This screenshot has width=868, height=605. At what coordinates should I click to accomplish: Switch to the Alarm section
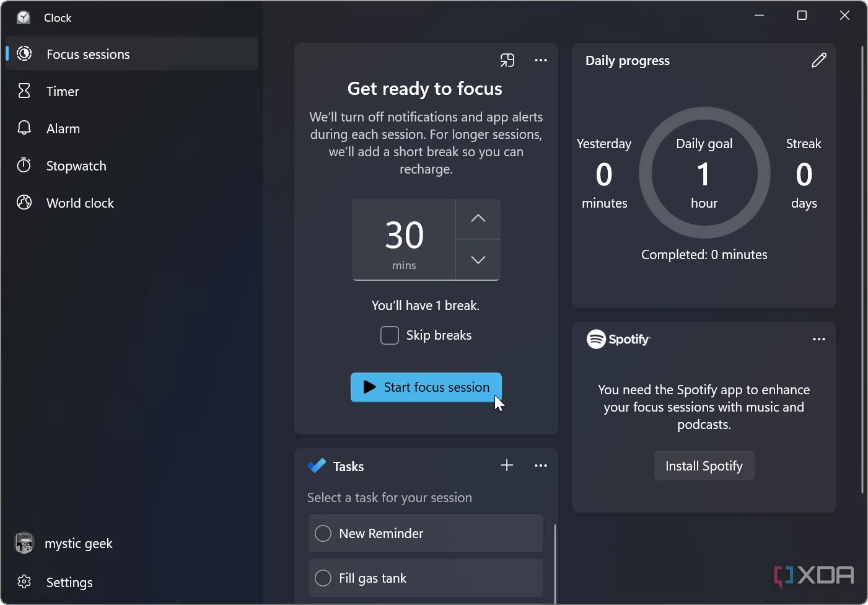tap(63, 128)
